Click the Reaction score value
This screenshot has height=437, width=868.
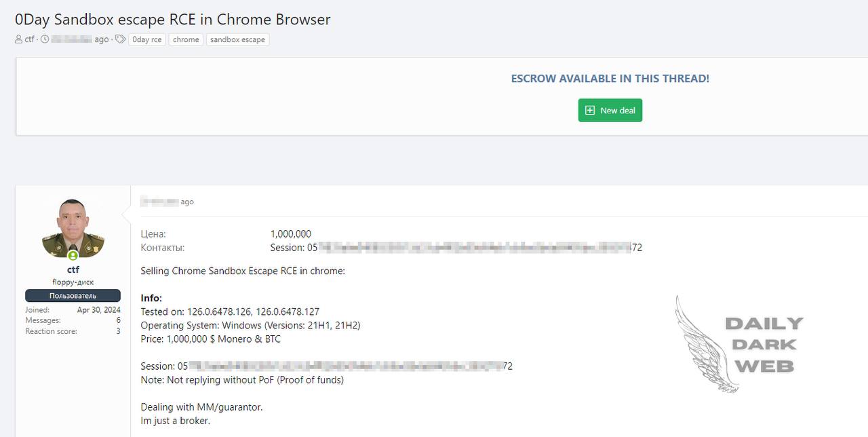[118, 331]
